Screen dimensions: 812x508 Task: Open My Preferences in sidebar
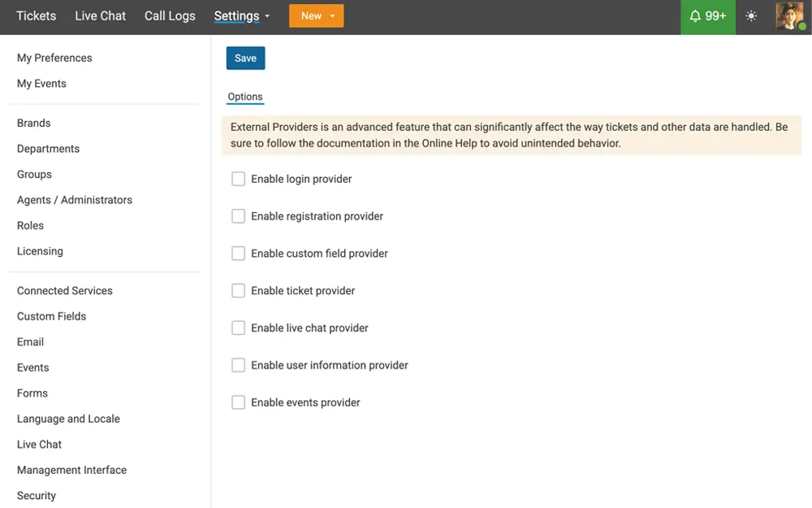pyautogui.click(x=54, y=58)
